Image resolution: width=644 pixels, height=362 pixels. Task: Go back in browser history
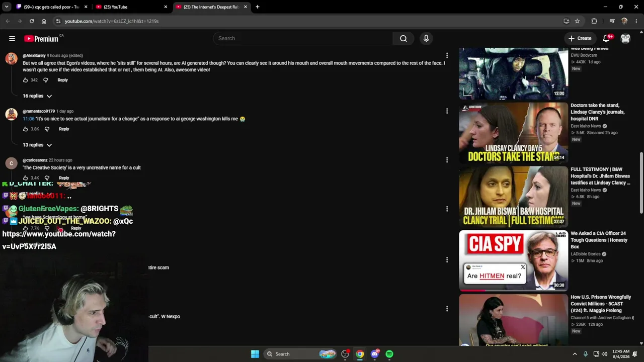coord(8,21)
